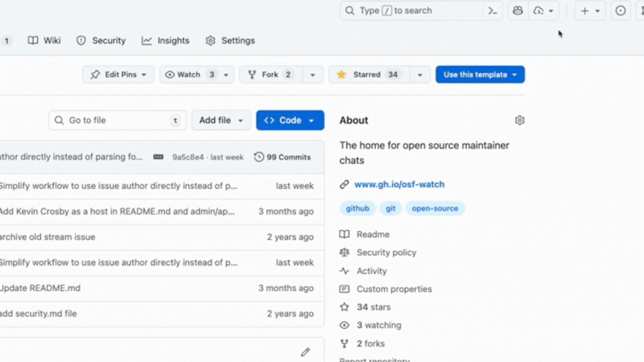Click the commit status ellipsis badge
Image resolution: width=644 pixels, height=362 pixels.
158,157
